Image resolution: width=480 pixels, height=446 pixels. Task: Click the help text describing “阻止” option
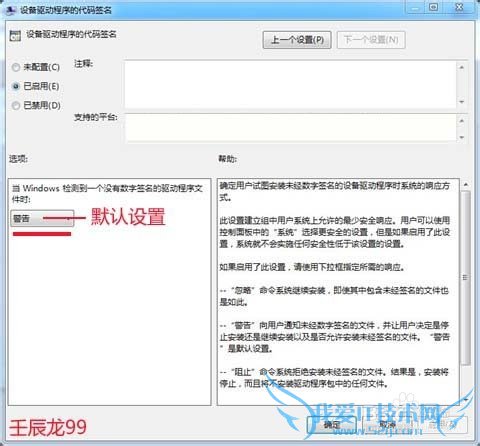[334, 377]
